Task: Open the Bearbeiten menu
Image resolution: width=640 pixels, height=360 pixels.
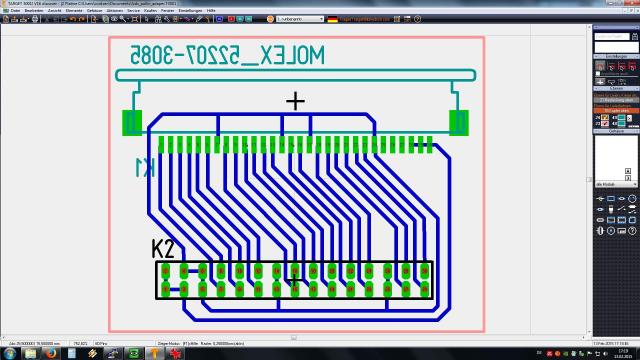Action: [34, 11]
